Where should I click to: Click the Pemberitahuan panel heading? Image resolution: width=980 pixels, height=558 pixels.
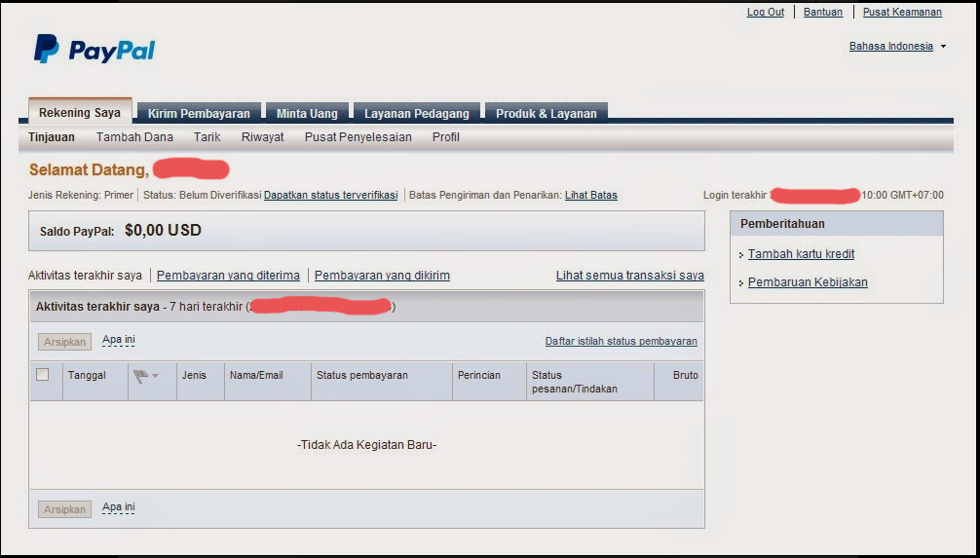(x=782, y=224)
